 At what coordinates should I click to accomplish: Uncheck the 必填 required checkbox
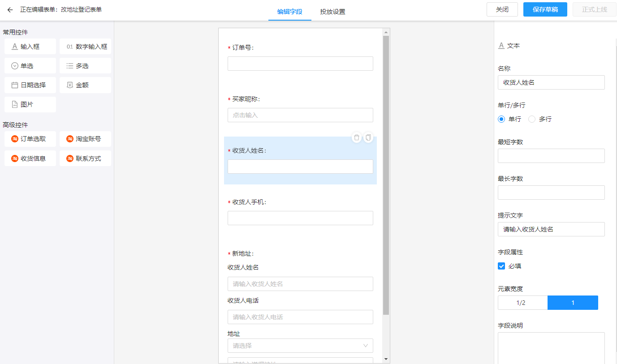pyautogui.click(x=501, y=266)
